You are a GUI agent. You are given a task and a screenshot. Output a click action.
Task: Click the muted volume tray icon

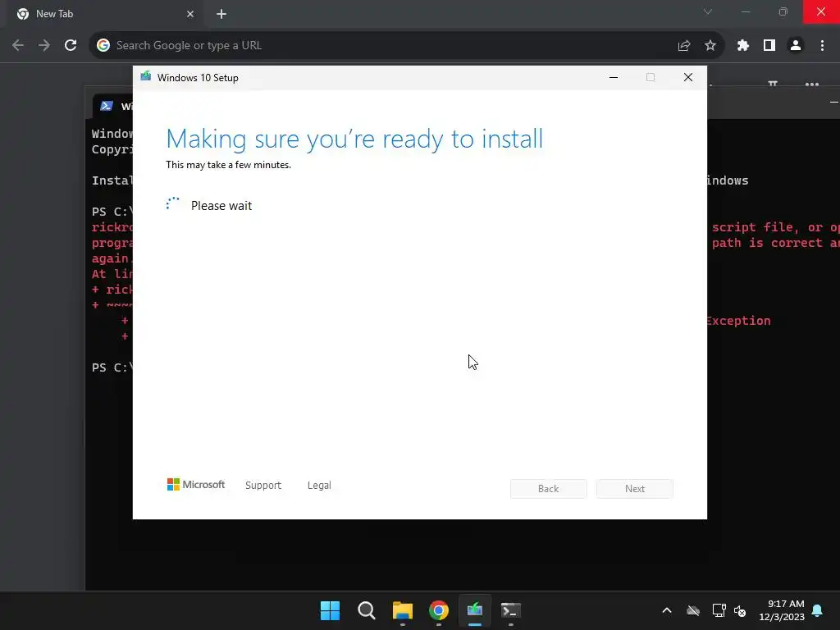tap(740, 610)
